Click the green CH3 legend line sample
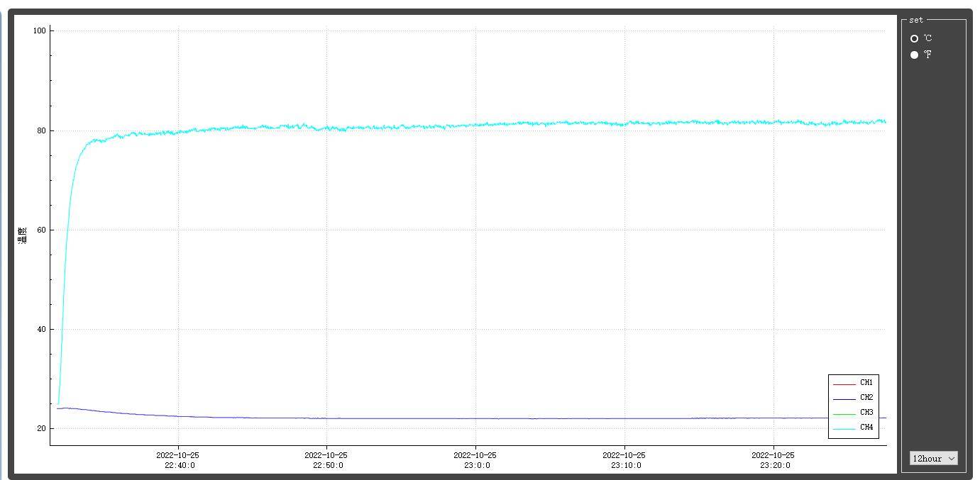 844,414
